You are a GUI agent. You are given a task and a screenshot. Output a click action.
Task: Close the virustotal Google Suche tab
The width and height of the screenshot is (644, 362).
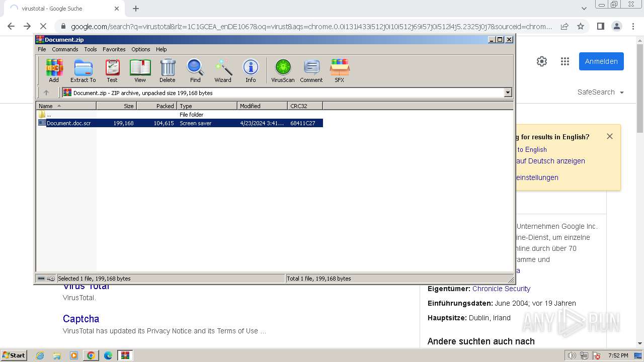coord(117,9)
